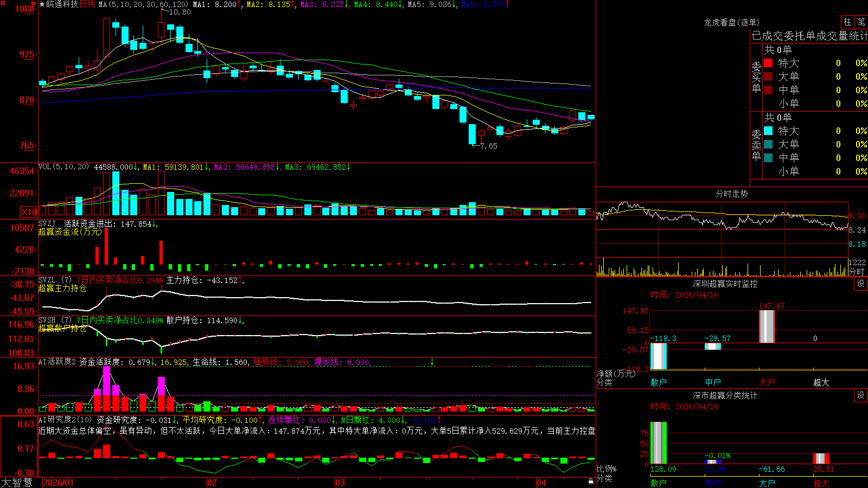This screenshot has width=868, height=488.
Task: Select the 04 month marker on date axis
Action: pos(541,483)
